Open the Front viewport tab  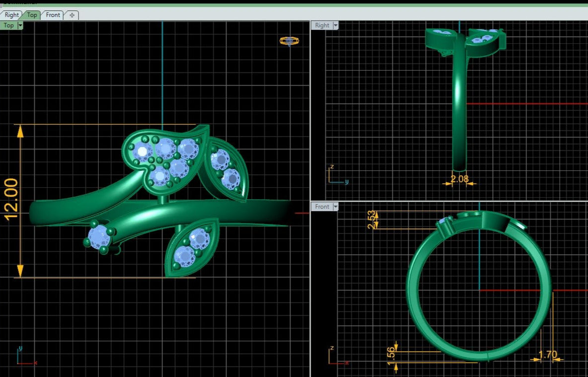point(53,15)
